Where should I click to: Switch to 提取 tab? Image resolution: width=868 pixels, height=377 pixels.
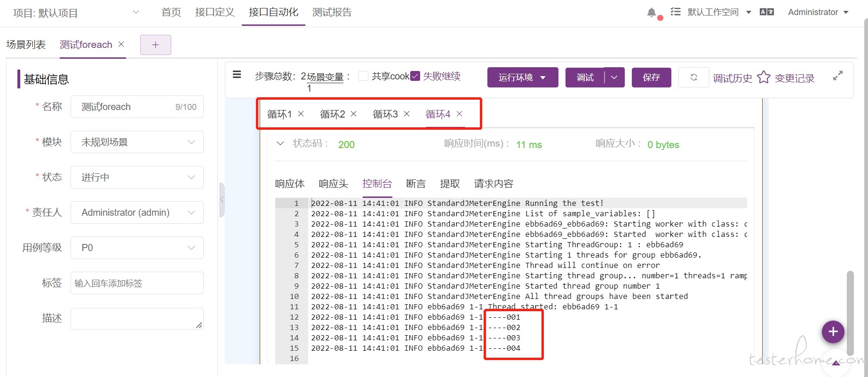tap(450, 184)
